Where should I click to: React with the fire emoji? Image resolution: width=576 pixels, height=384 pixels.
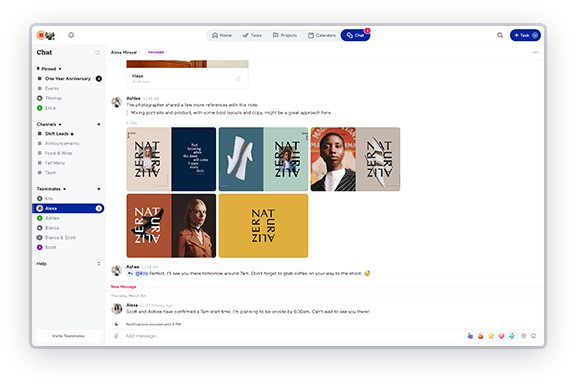click(x=480, y=336)
